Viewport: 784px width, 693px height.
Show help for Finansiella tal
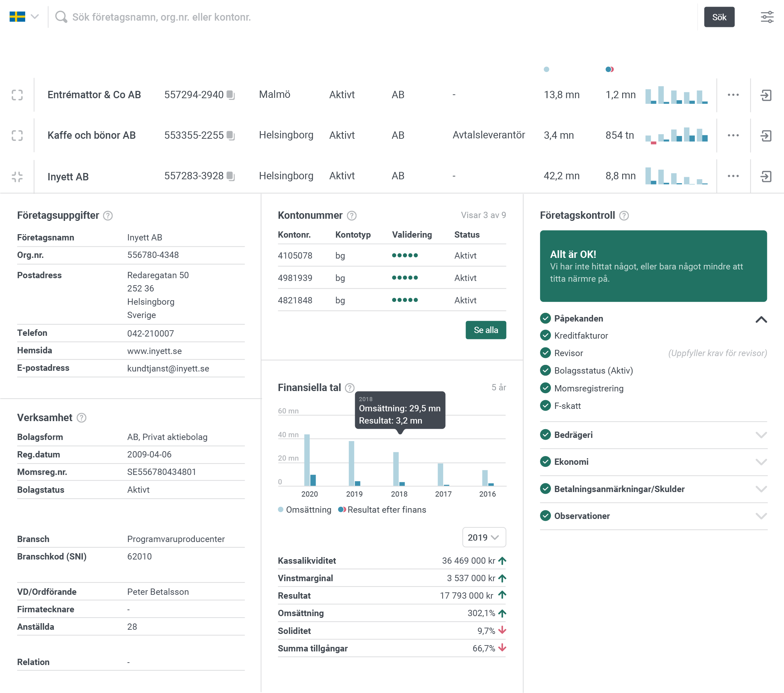[x=350, y=388]
